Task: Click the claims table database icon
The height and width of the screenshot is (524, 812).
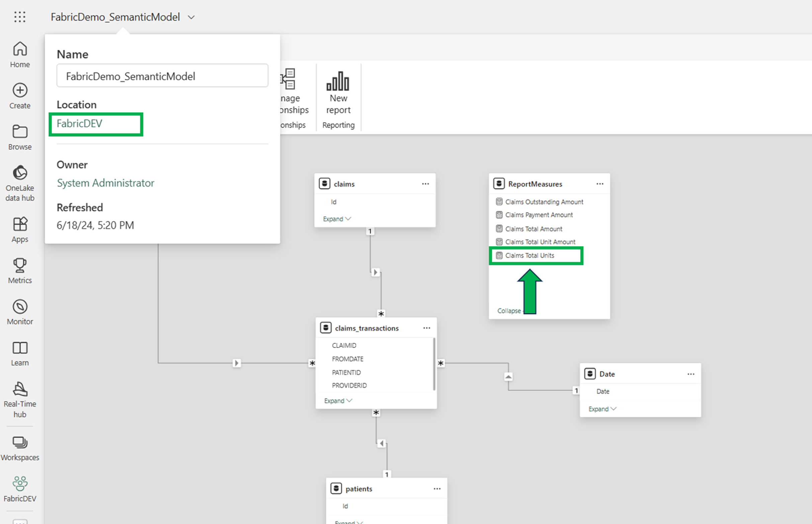Action: [x=325, y=184]
